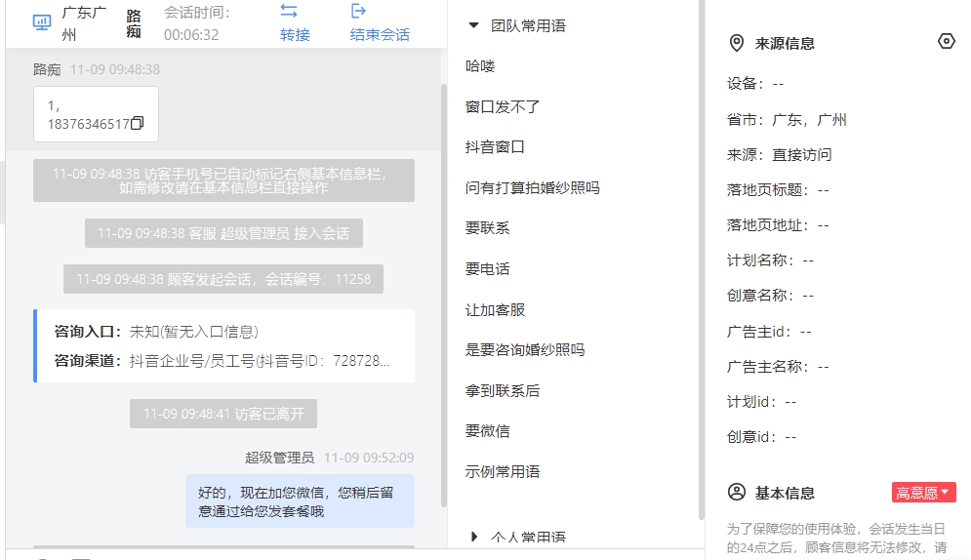
Task: Click the 基本信息 section heading
Action: tap(785, 494)
